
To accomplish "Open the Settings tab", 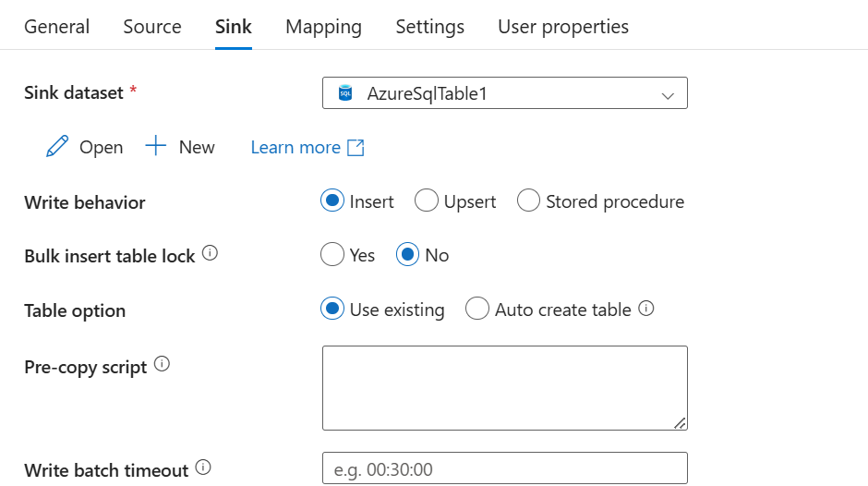I will pyautogui.click(x=429, y=27).
